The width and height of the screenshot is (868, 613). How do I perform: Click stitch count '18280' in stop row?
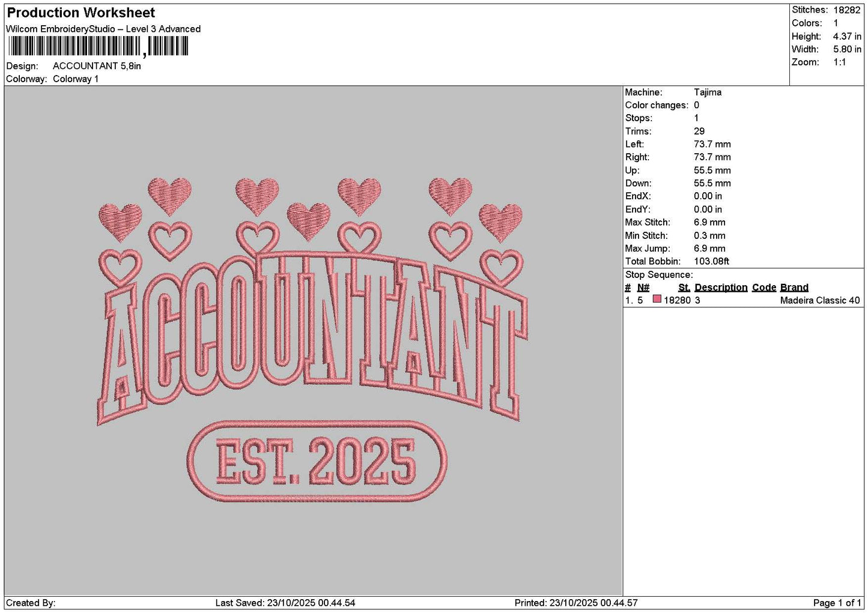(x=677, y=301)
